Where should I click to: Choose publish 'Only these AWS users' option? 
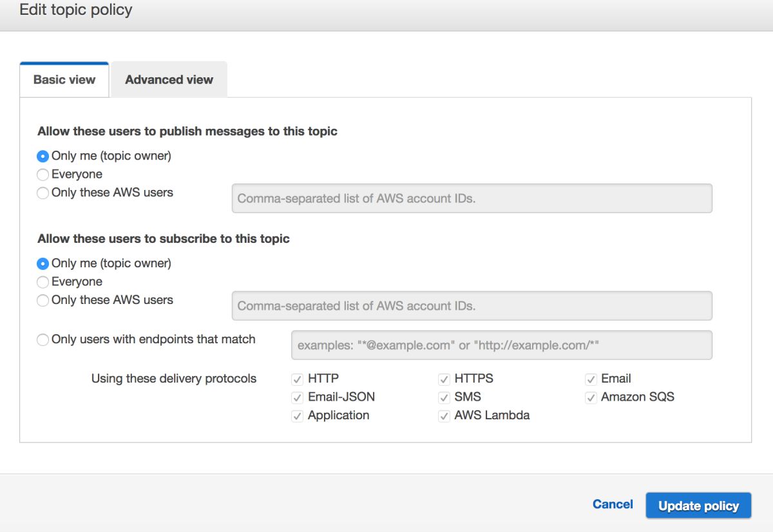click(x=43, y=193)
